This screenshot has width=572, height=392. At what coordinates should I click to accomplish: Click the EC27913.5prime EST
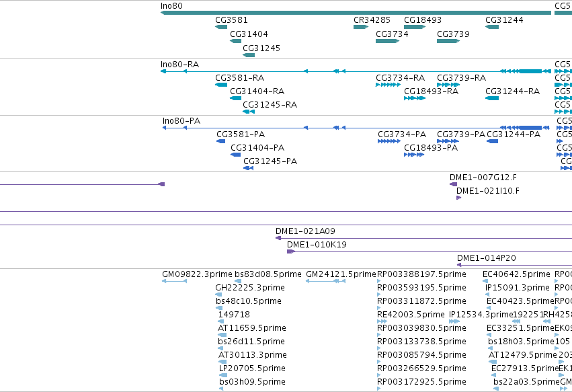[493, 376]
